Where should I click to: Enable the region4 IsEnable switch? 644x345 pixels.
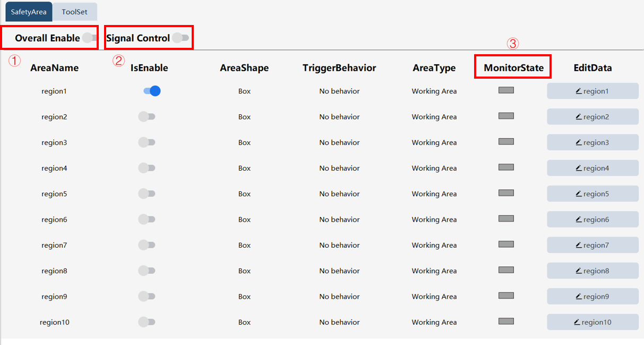(x=147, y=168)
